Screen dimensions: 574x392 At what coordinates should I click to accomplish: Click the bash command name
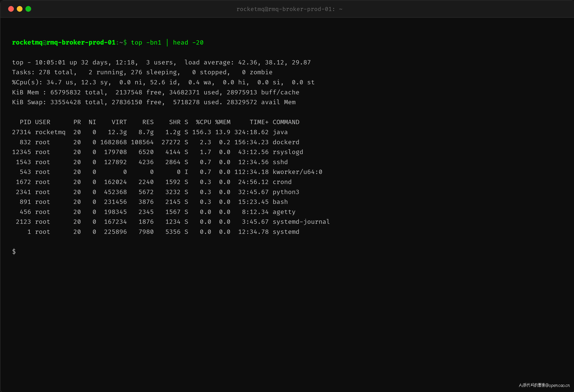280,202
